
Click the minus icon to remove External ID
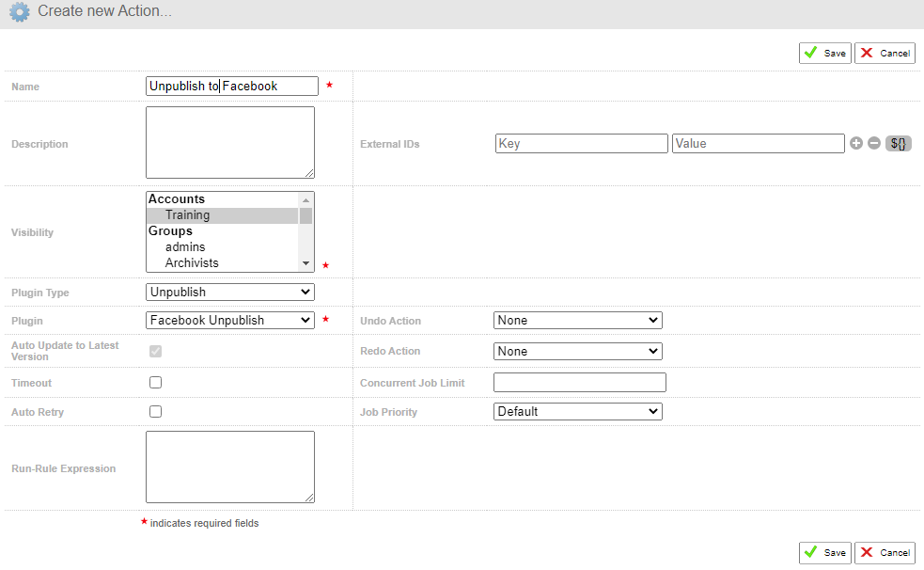click(x=874, y=143)
